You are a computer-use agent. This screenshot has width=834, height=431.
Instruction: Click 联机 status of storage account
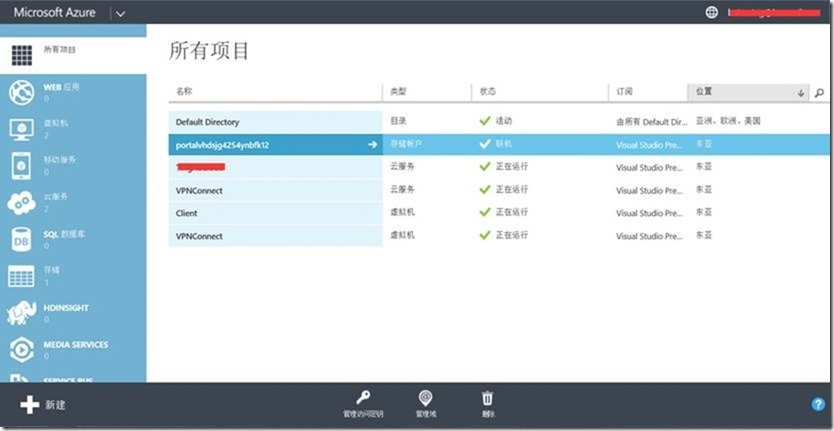(x=504, y=144)
